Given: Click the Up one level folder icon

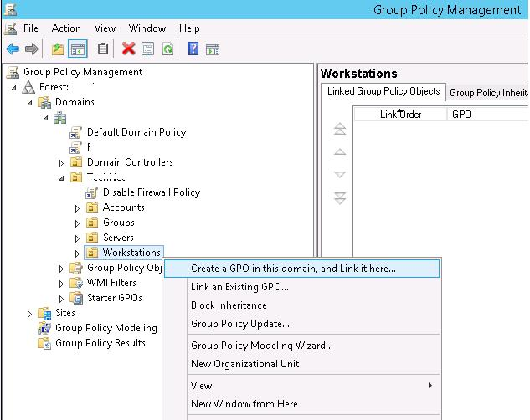Looking at the screenshot, I should pyautogui.click(x=58, y=49).
